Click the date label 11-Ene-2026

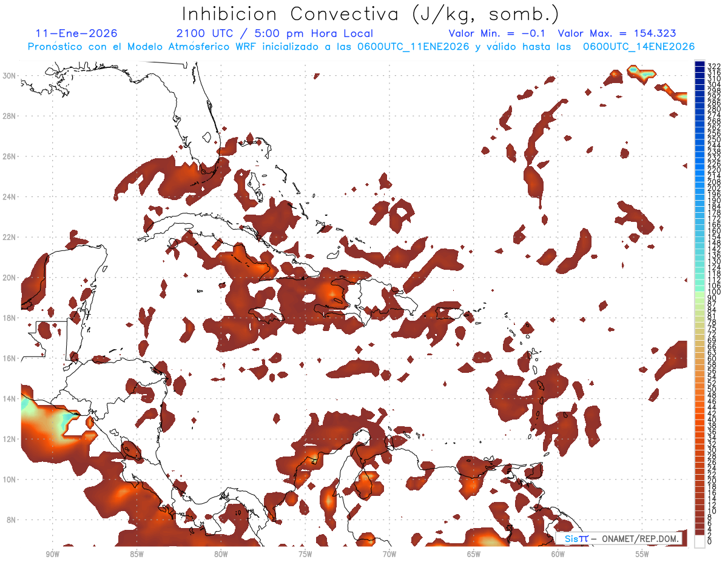coord(76,34)
